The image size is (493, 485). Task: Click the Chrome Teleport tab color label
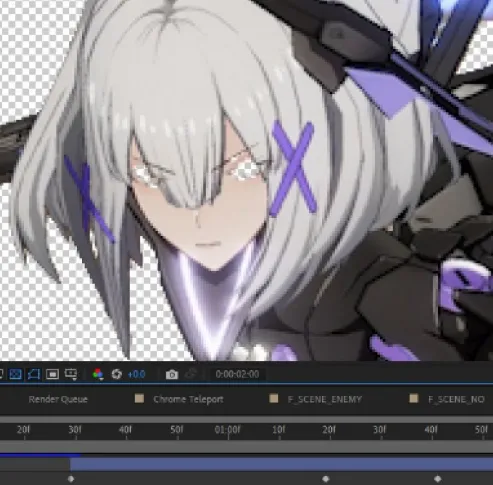click(x=139, y=399)
